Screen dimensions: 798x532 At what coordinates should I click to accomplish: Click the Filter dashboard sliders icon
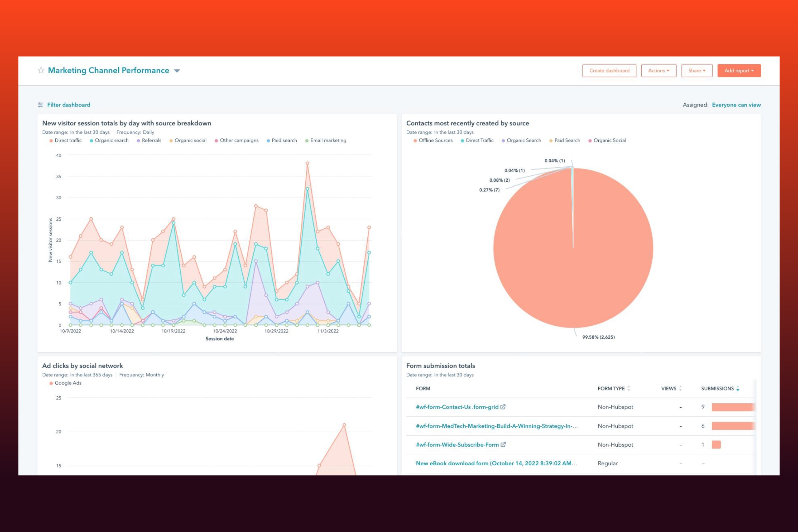pyautogui.click(x=40, y=105)
